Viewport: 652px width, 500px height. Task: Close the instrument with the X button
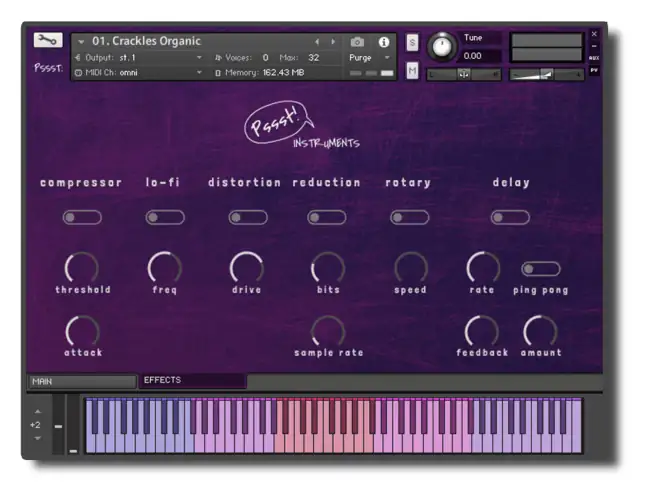(594, 34)
